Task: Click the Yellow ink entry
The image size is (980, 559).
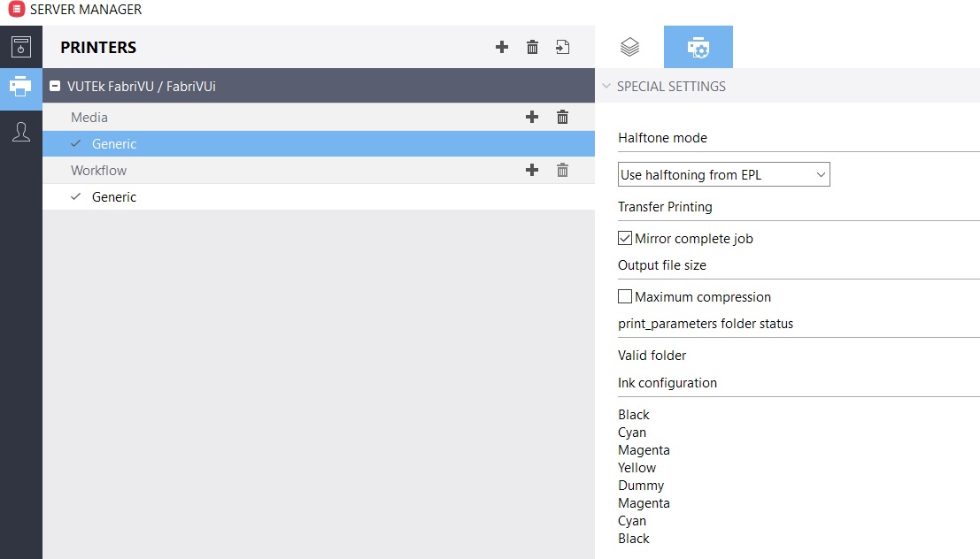Action: coord(637,468)
